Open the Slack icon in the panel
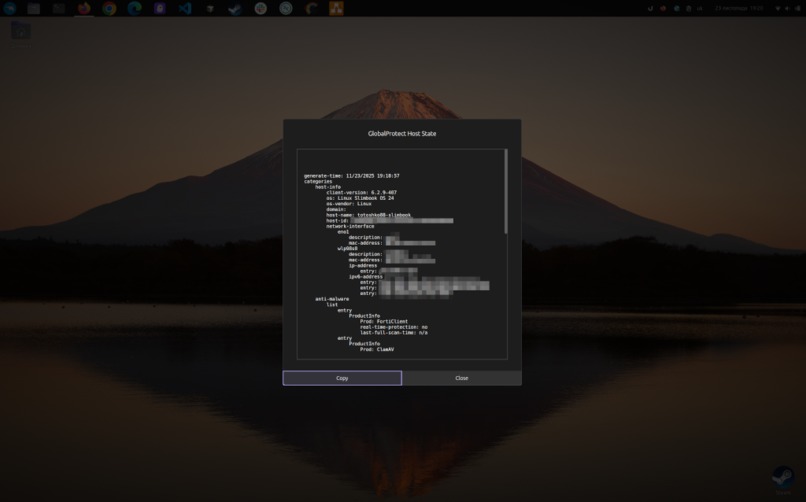Viewport: 806px width, 502px height. click(261, 8)
